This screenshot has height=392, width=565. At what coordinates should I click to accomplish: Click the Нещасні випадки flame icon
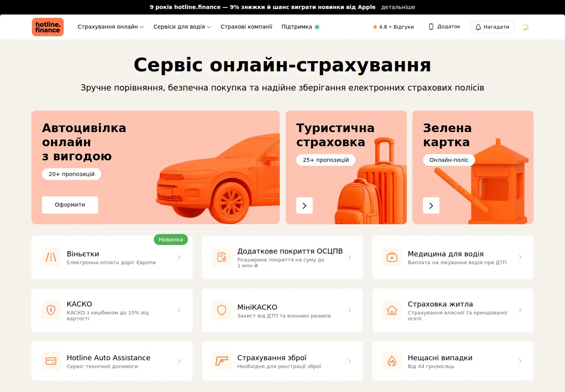392,361
